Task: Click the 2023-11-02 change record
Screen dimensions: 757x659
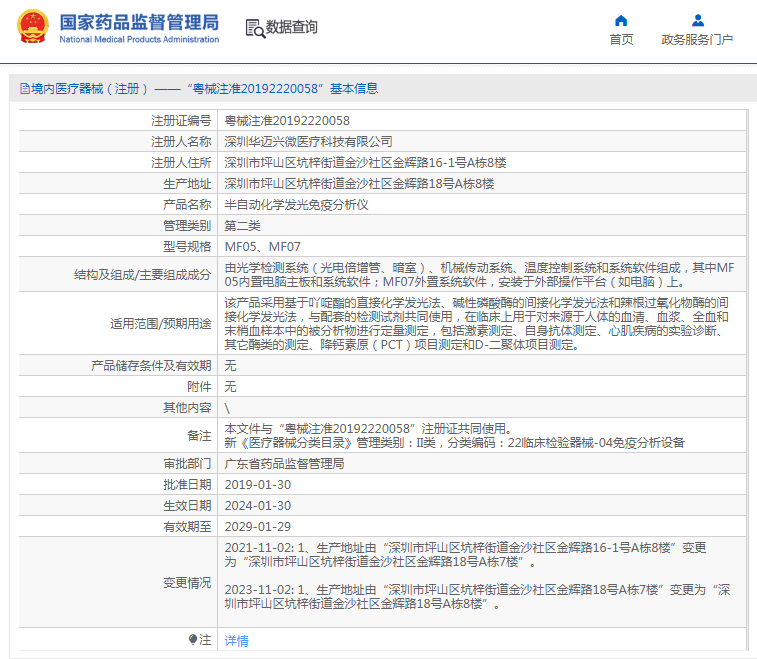Action: [x=477, y=597]
